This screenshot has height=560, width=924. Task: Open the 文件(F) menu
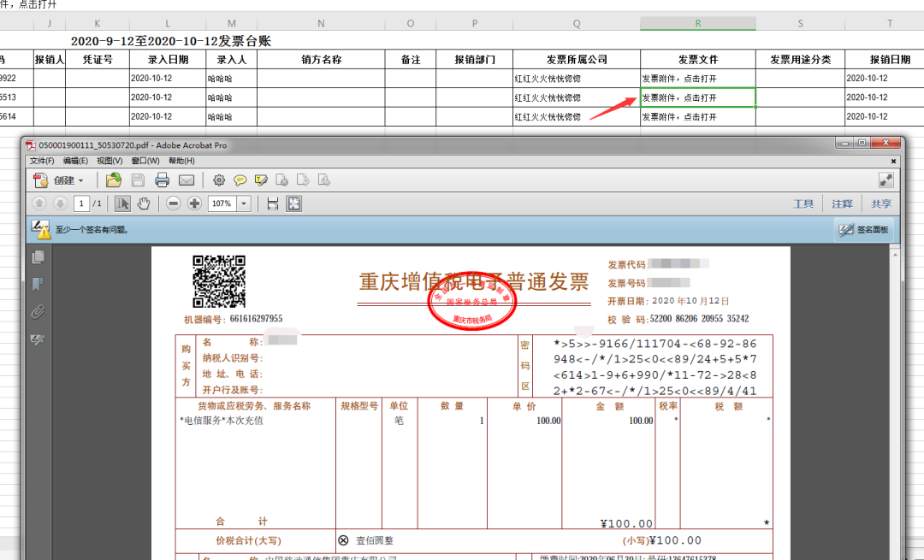click(x=39, y=161)
